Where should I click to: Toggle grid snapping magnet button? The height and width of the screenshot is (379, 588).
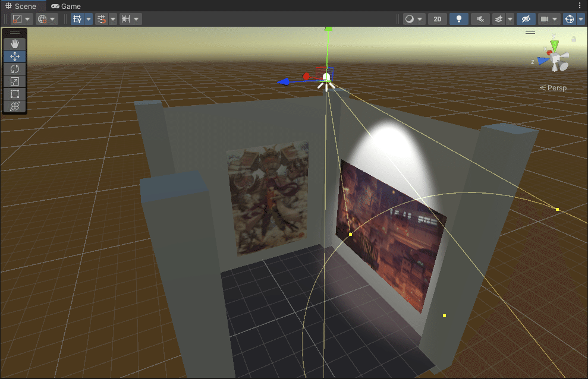click(x=101, y=19)
